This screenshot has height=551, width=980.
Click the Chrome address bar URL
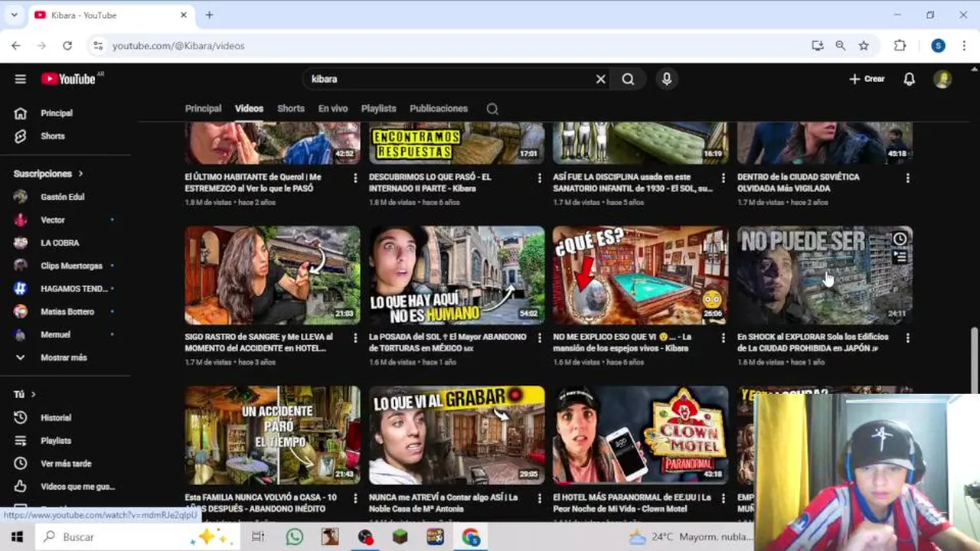coord(178,46)
